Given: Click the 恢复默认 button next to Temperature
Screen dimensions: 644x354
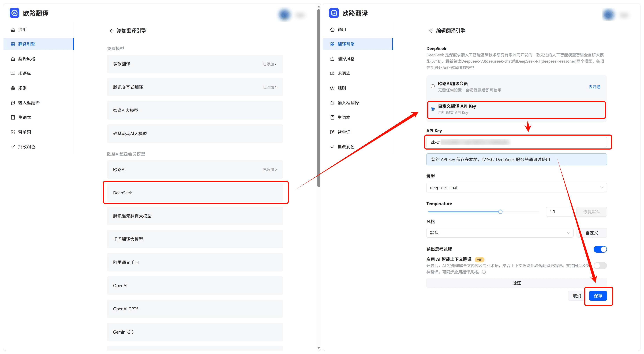Looking at the screenshot, I should (x=591, y=212).
